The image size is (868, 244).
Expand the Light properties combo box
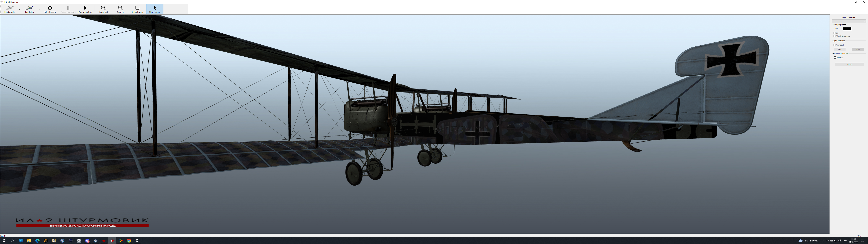(864, 21)
